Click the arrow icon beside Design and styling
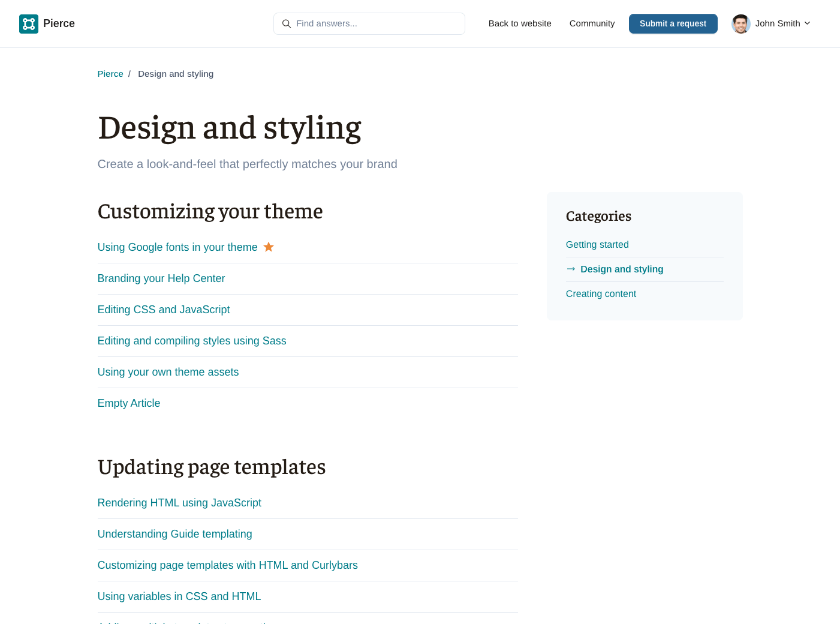The width and height of the screenshot is (840, 624). point(571,269)
